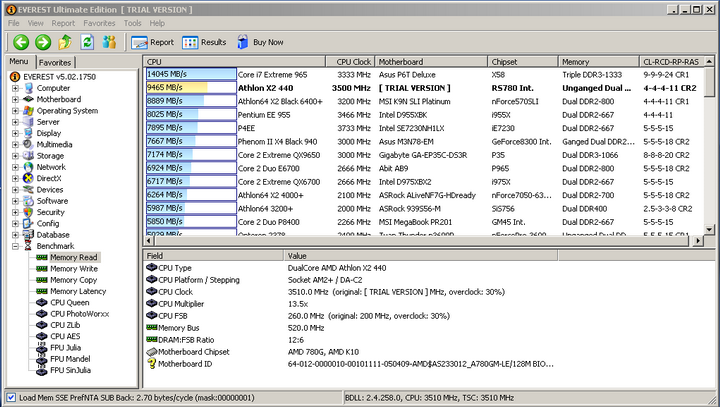
Task: Select the Computer icon in tree
Action: click(x=28, y=88)
